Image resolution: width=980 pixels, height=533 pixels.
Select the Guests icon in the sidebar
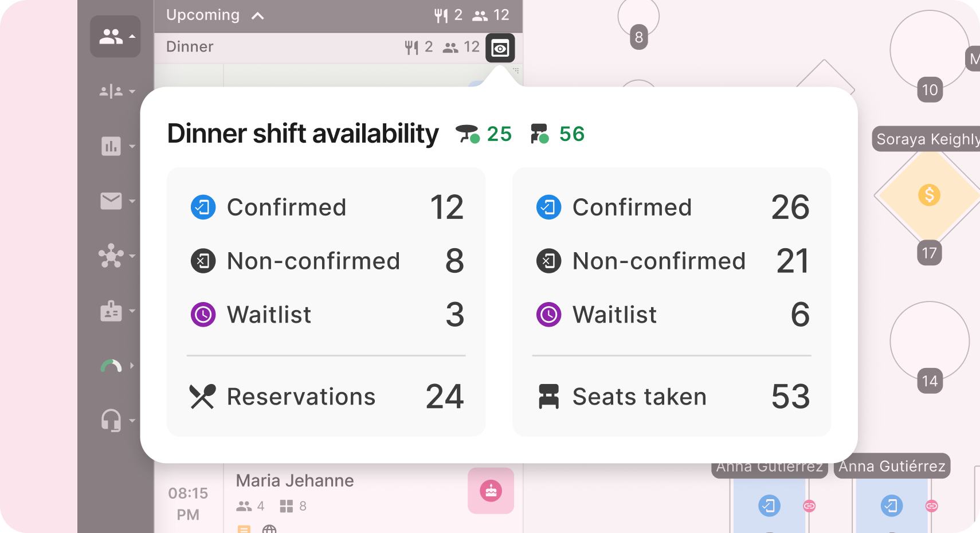111,36
